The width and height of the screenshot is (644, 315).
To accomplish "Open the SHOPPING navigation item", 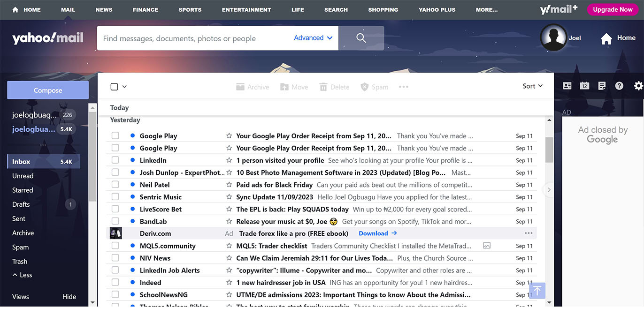I will coord(383,10).
